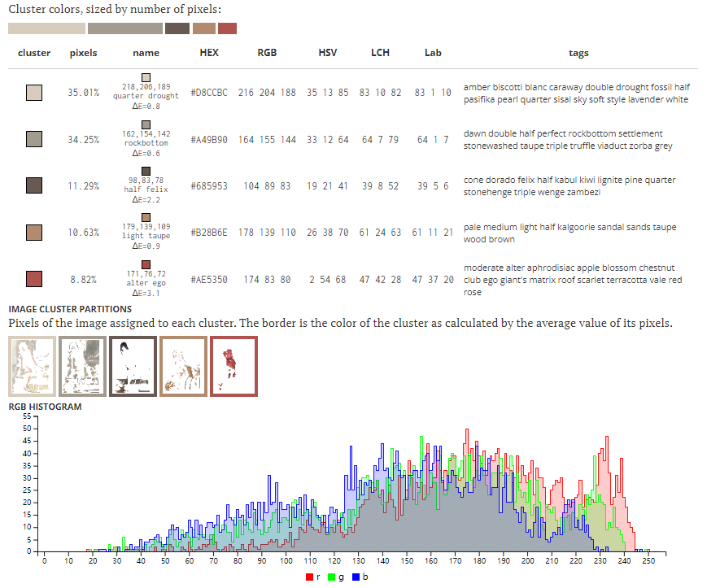
Task: Select the small quarter drought name swatch
Action: point(146,77)
